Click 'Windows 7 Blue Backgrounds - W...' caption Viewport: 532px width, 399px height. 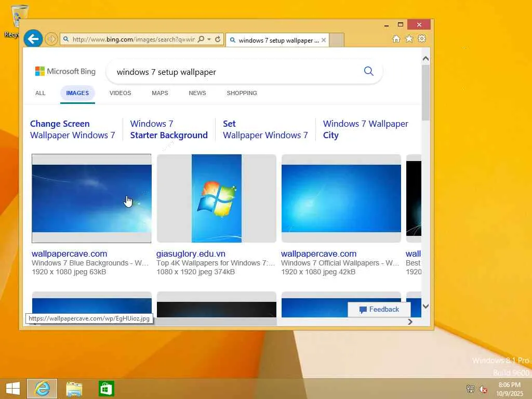(x=90, y=263)
